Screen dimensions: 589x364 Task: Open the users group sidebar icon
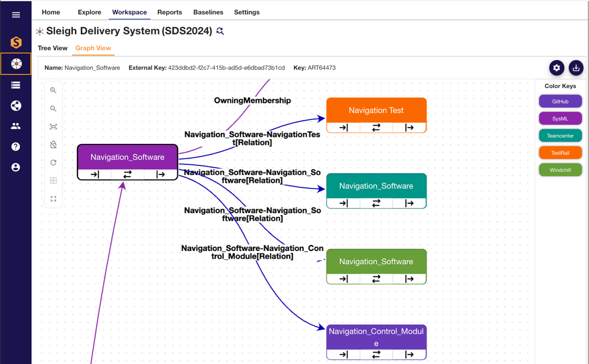tap(16, 126)
